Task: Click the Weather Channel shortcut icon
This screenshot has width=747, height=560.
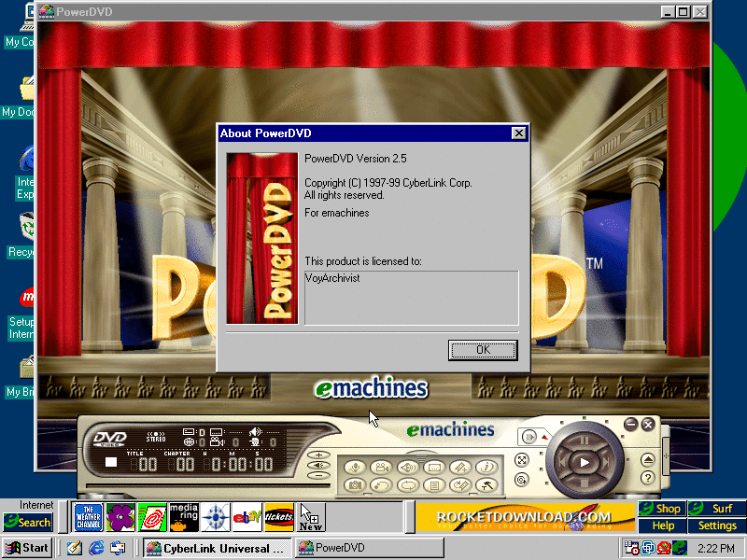Action: [x=89, y=516]
